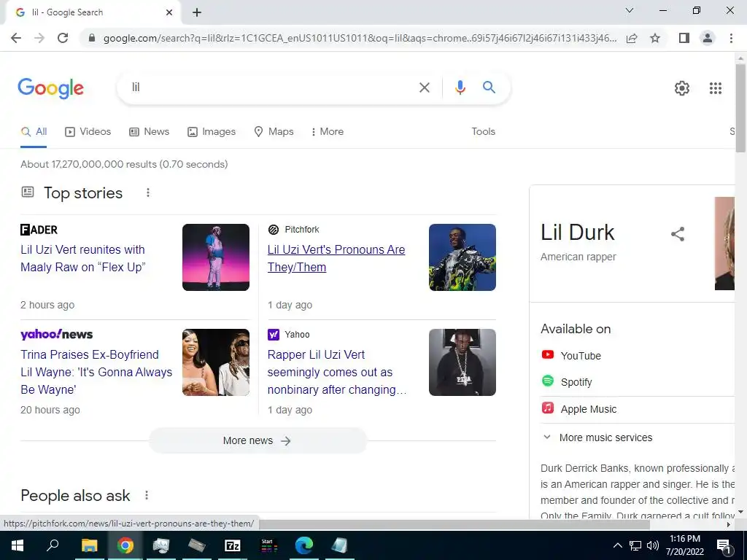747x560 pixels.
Task: Click the taskbar clock showing 1:16 PM
Action: (684, 545)
